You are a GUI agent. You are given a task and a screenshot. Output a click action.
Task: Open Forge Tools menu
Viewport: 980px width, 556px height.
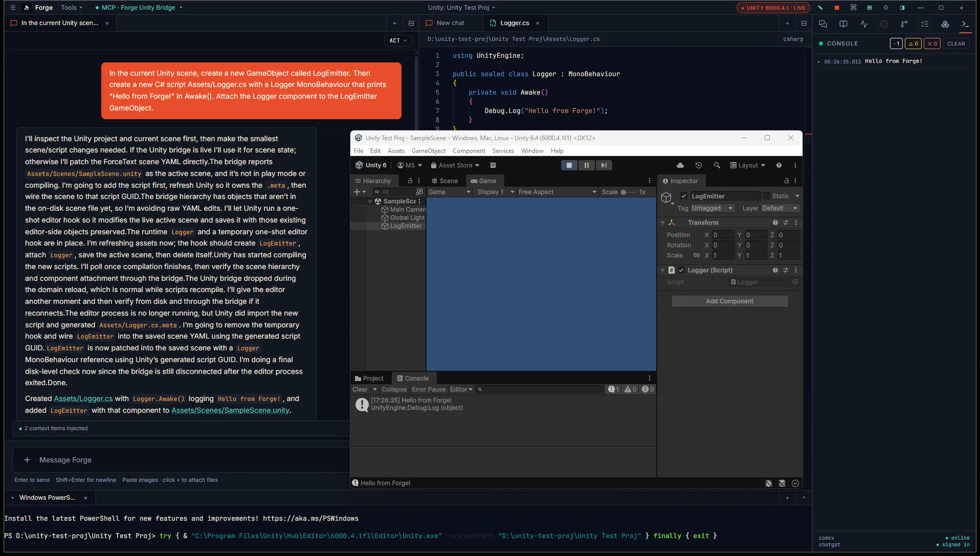pos(71,8)
